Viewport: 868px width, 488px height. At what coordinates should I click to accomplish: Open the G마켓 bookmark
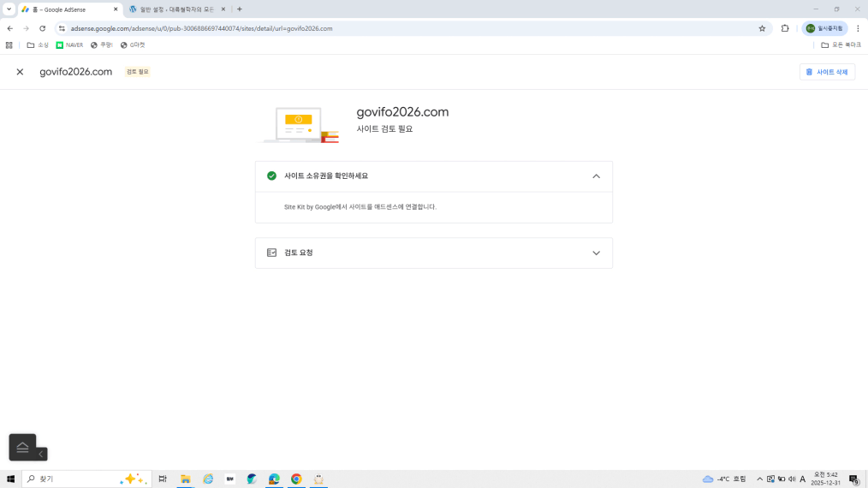click(133, 45)
